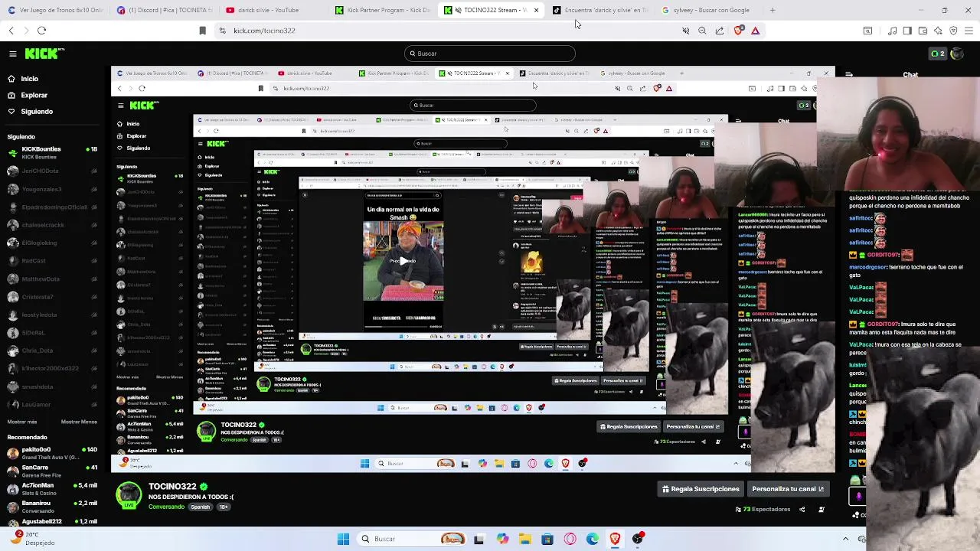Open the Windows Start menu
The image size is (980, 551).
point(343,539)
